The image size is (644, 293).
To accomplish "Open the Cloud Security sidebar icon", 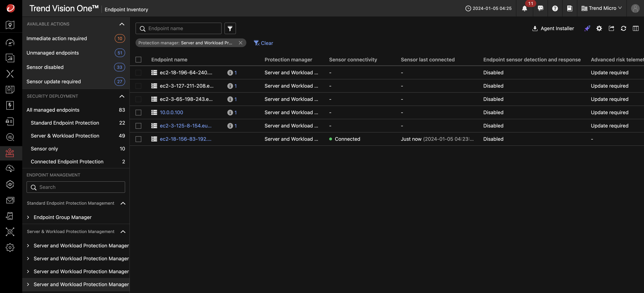I will pyautogui.click(x=10, y=169).
